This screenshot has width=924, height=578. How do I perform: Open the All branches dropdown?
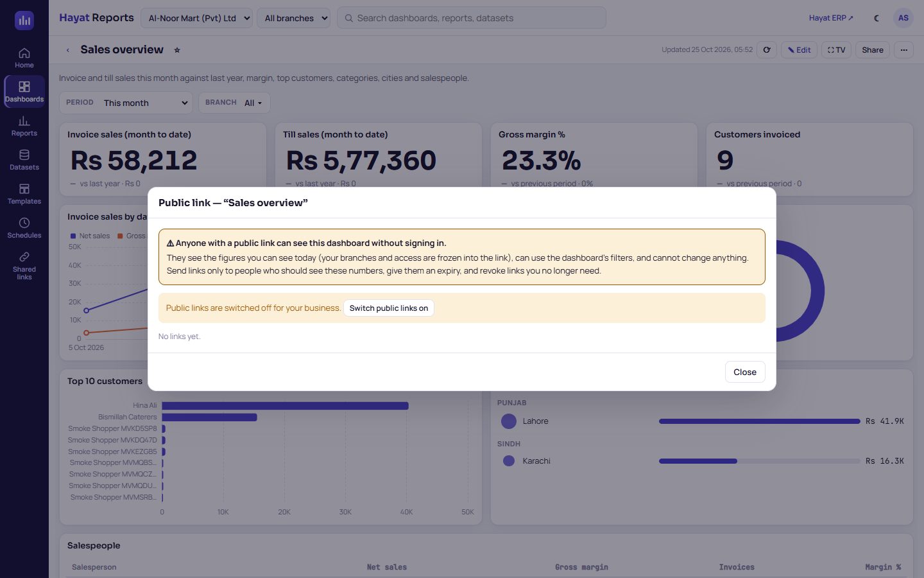point(294,18)
